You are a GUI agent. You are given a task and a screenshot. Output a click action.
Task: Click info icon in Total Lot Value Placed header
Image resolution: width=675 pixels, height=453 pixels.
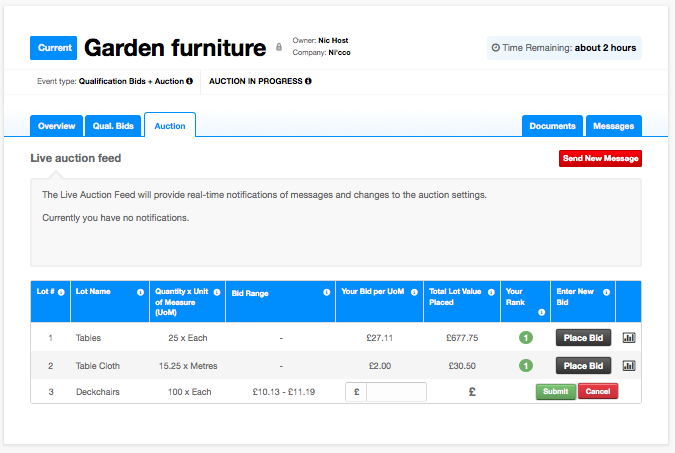click(x=491, y=292)
